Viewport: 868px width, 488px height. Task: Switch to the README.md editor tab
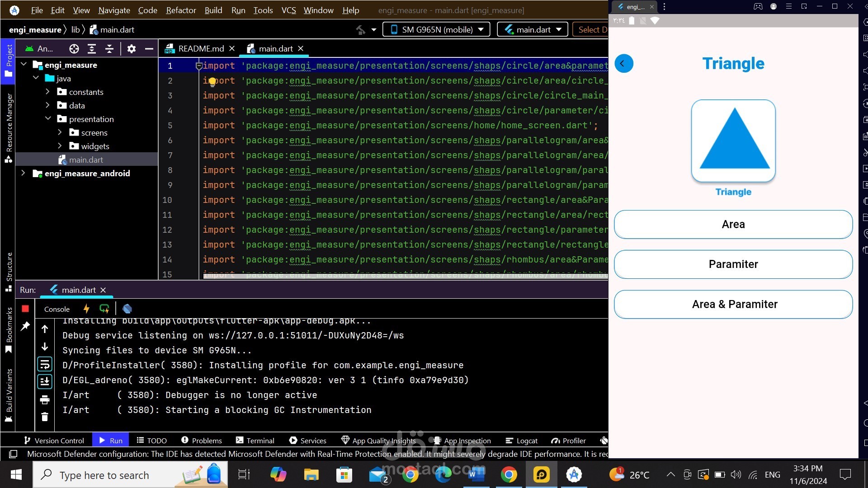point(201,49)
